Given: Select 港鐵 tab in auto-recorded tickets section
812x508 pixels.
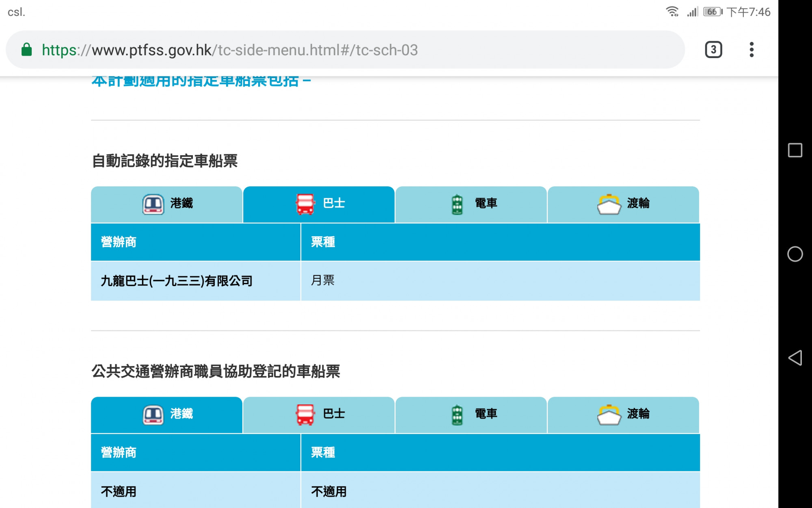Looking at the screenshot, I should coord(181,203).
